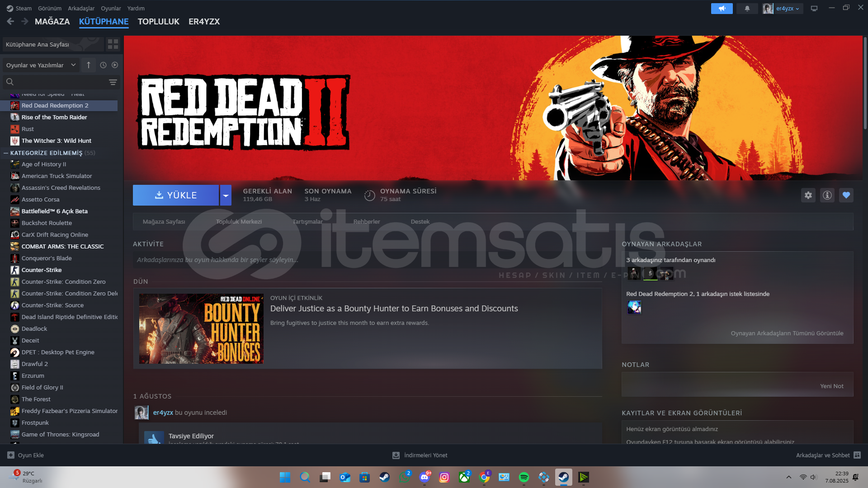868x488 pixels.
Task: Toggle favorite heart for Red Dead Redemption 2
Action: [x=846, y=195]
